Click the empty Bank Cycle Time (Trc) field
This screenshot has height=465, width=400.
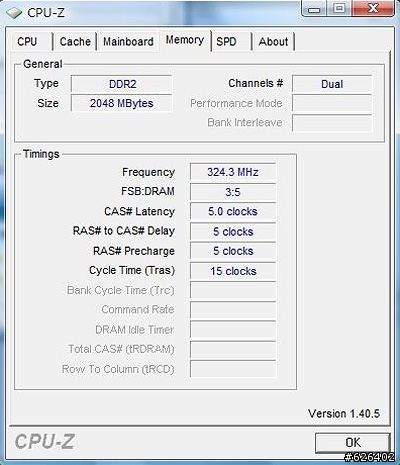(233, 290)
